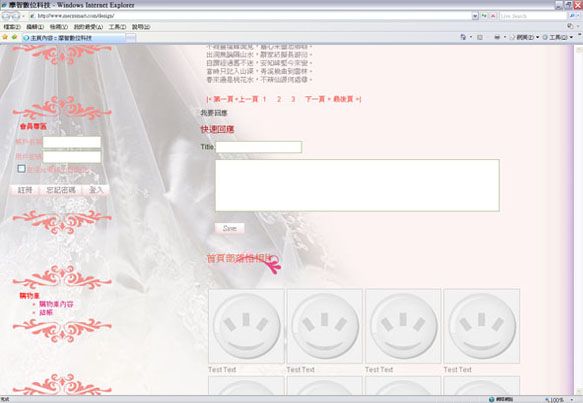Click the first smiley album thumbnail
This screenshot has width=583, height=403.
coord(247,326)
